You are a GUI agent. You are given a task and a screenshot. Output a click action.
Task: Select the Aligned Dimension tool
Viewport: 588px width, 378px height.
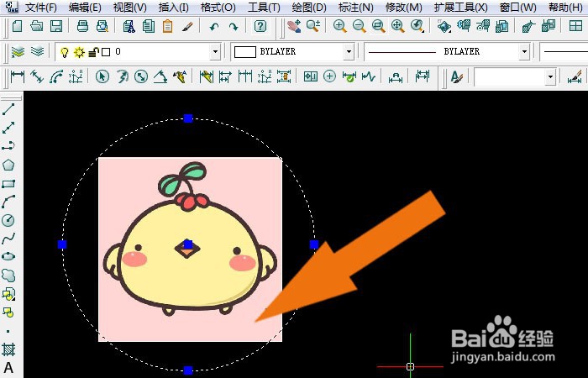[37, 77]
